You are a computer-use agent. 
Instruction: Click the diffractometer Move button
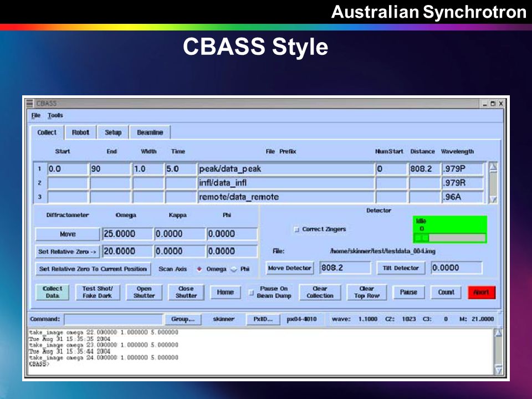[68, 234]
